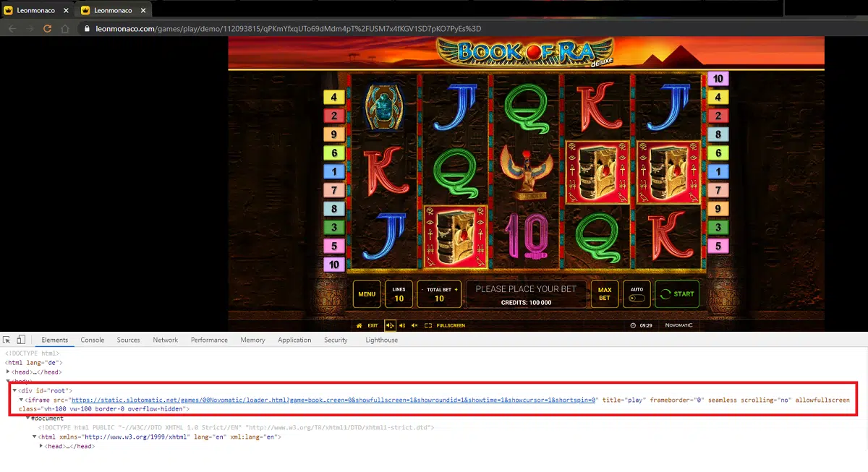Mute the game with crossed speaker icon

coord(414,325)
